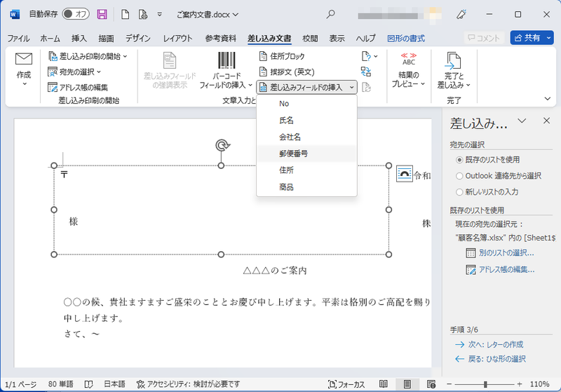Click アドレス帳の編集 in ribbon

tap(78, 87)
